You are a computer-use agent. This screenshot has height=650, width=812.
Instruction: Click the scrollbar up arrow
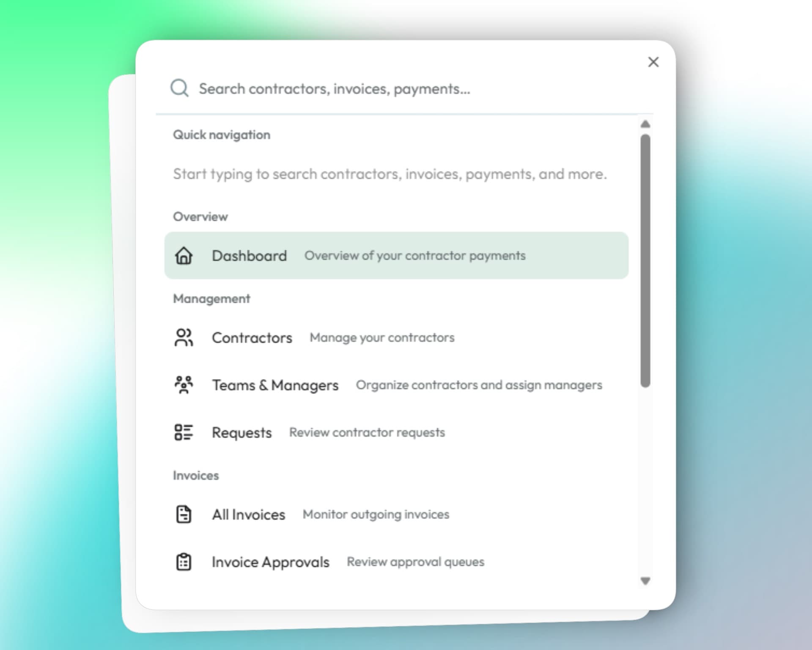click(x=645, y=124)
